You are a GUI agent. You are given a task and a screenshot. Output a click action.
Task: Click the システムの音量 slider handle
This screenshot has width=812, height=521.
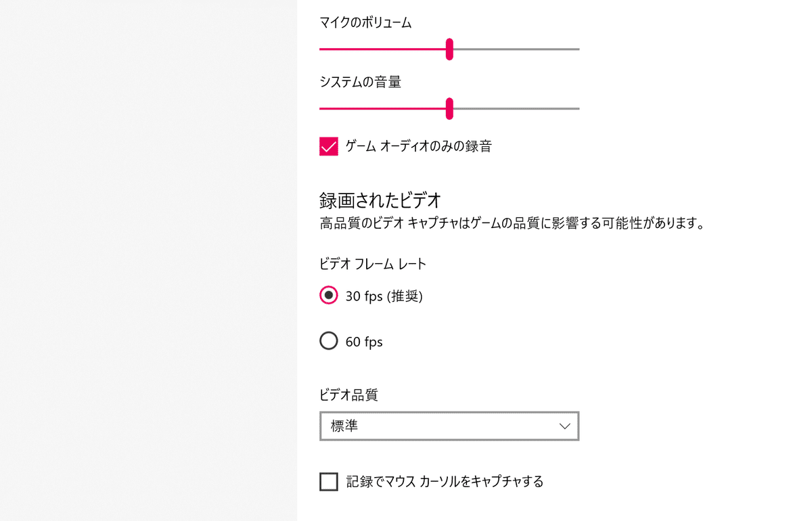[449, 108]
